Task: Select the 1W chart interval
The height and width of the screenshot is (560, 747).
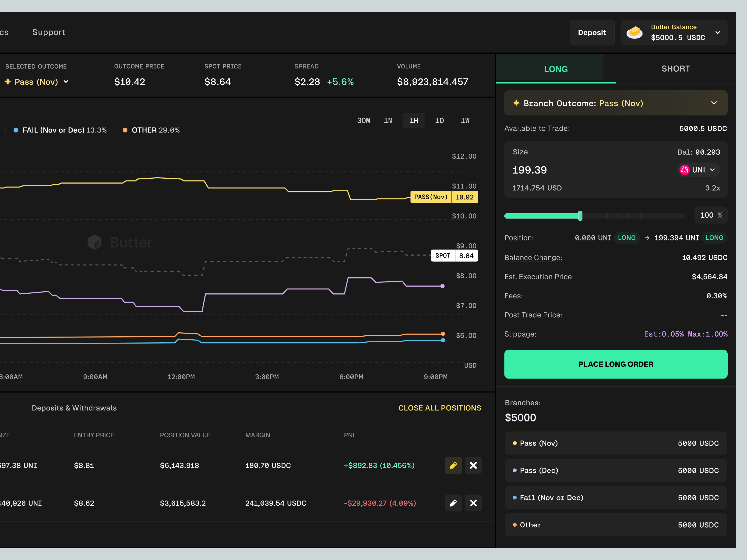Action: [465, 120]
